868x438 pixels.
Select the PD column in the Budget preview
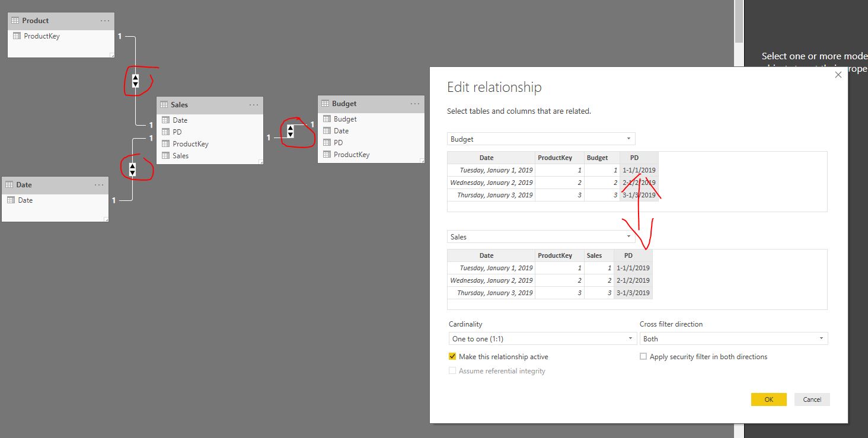click(x=639, y=177)
